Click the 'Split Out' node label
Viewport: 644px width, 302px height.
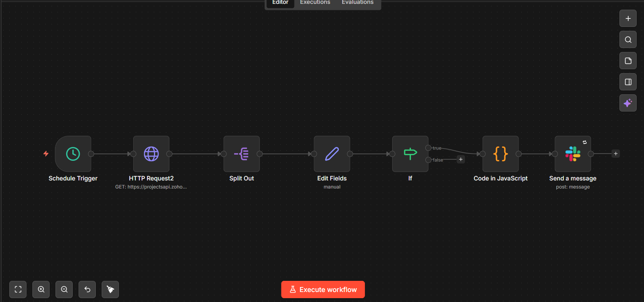point(242,179)
